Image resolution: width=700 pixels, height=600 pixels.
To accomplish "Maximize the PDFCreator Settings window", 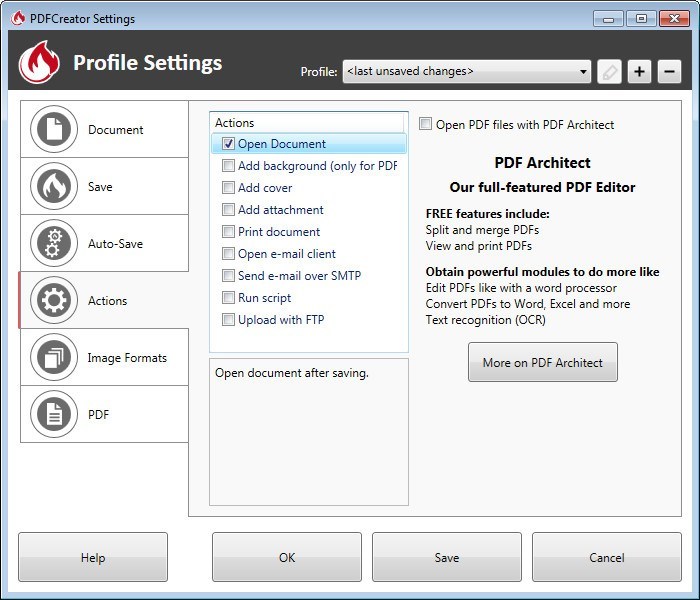I will click(x=641, y=19).
